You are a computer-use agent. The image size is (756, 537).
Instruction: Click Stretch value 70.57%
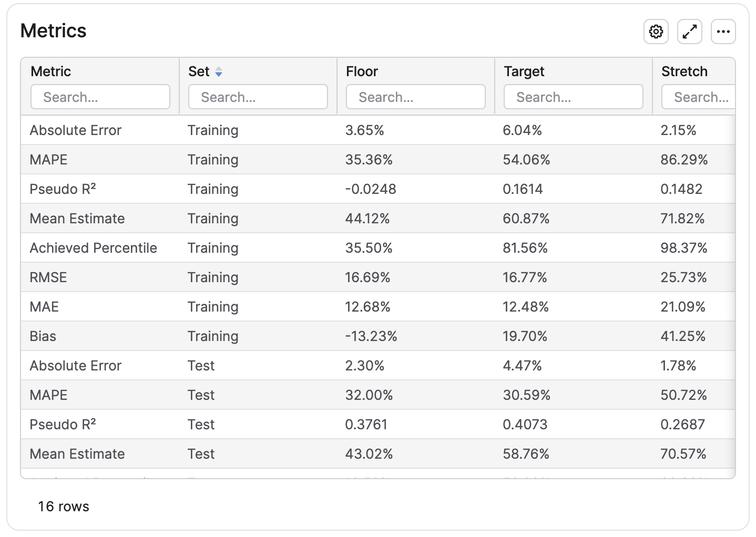pos(683,454)
